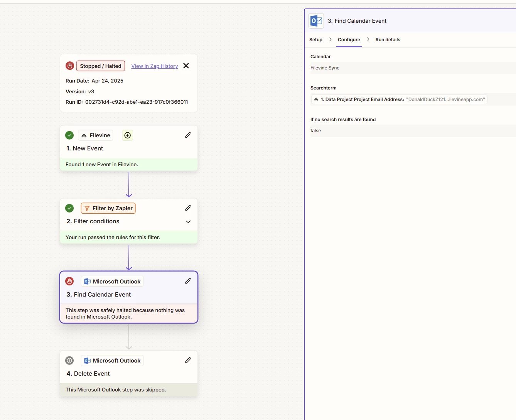Click the Searchterm mapped data pill
Screen dimensions: 516x420
399,100
